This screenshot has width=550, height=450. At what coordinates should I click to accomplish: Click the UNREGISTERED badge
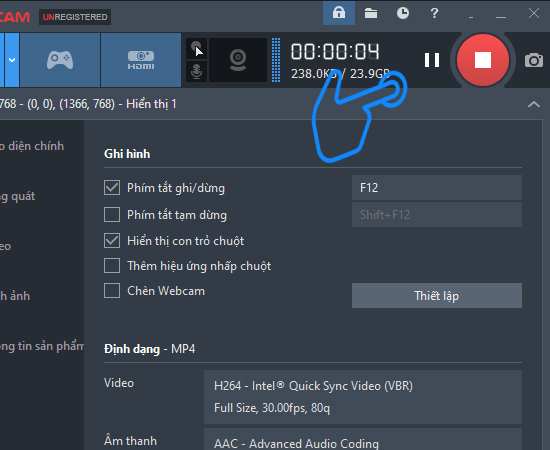[75, 17]
